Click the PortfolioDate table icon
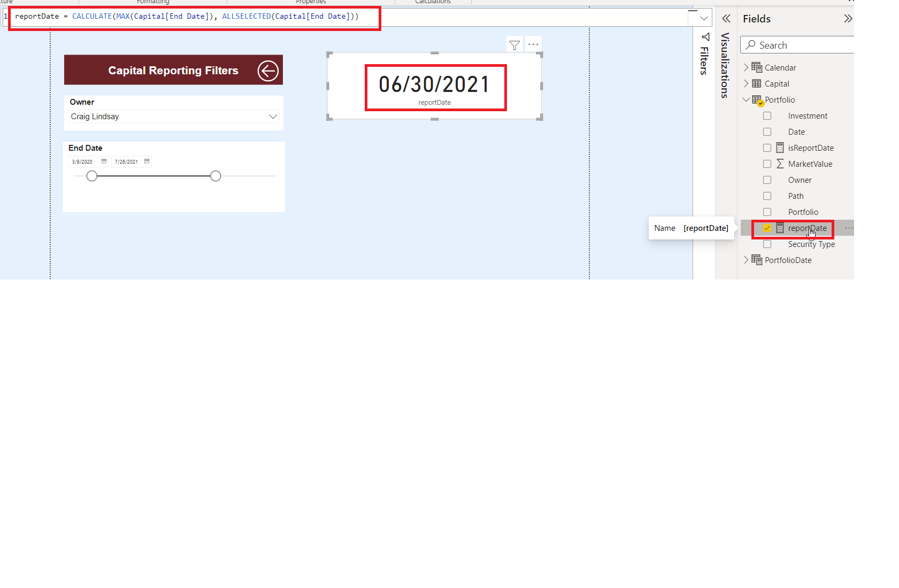The image size is (899, 588). 757,260
